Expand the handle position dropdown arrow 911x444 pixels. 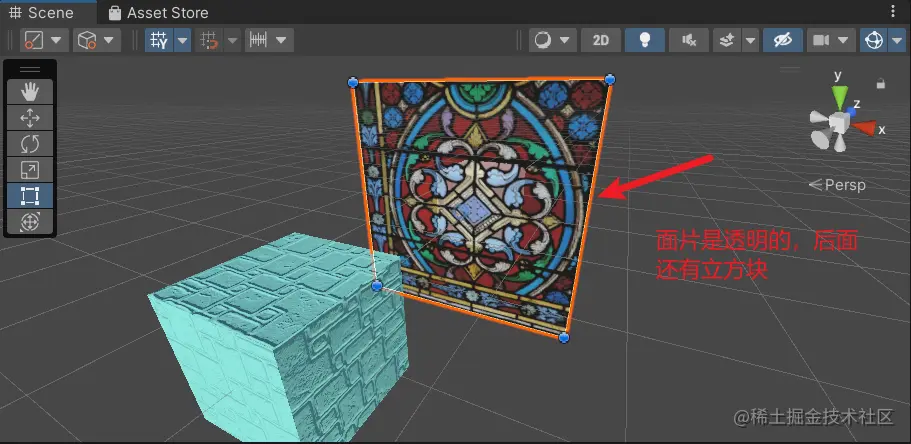tap(58, 40)
